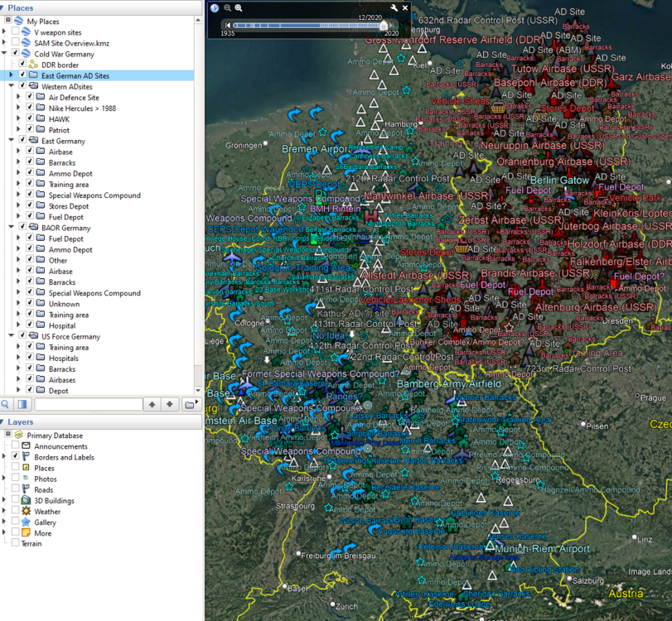This screenshot has width=672, height=621.
Task: Click the historical imagery clock icon
Action: click(215, 8)
